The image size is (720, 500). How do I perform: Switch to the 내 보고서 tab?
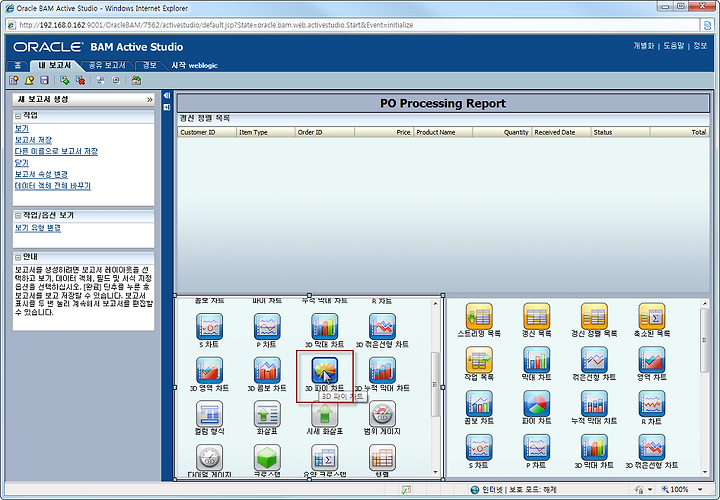pos(55,66)
